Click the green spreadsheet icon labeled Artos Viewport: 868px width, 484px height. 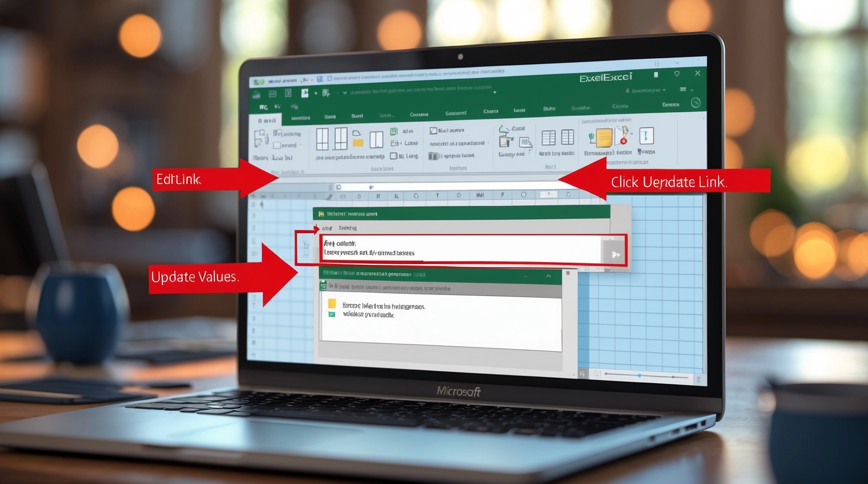coord(394,132)
